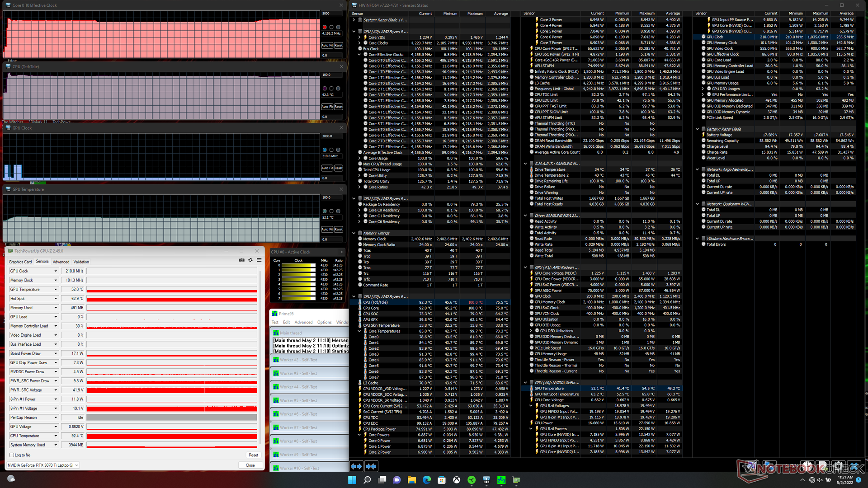Screen dimensions: 868x488
Task: Enable the Log to file checkbox
Action: pos(12,455)
